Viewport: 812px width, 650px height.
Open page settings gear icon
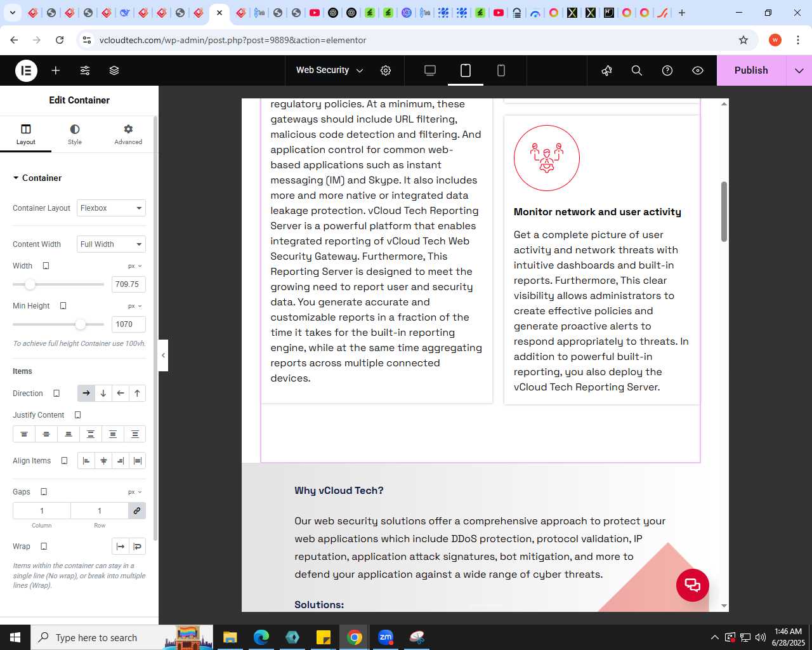click(x=386, y=70)
